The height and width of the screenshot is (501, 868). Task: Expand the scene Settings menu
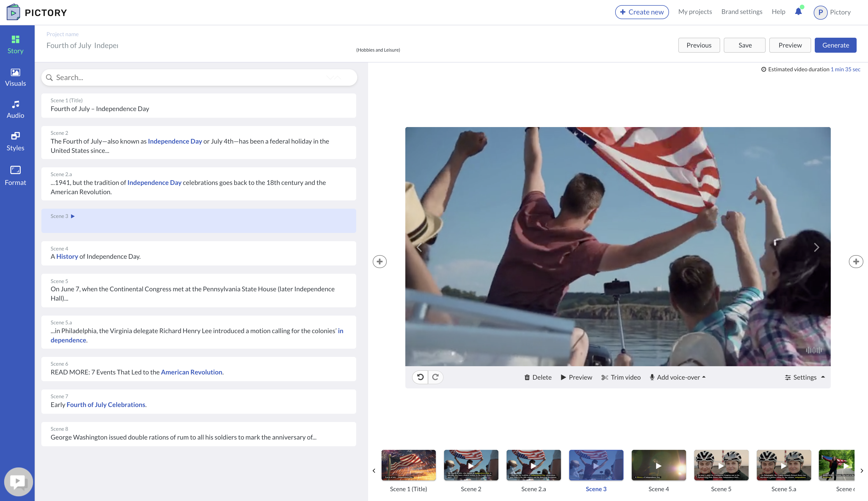point(804,377)
